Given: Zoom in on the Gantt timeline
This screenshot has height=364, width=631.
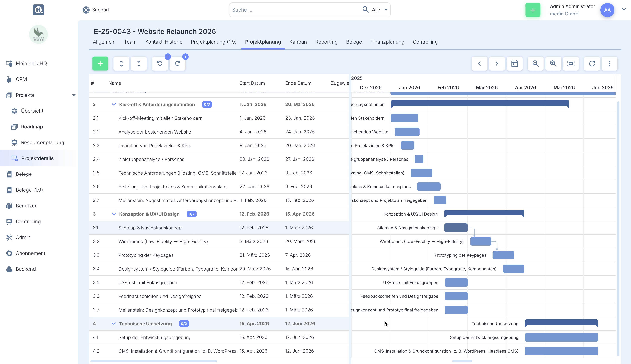Looking at the screenshot, I should coord(553,63).
